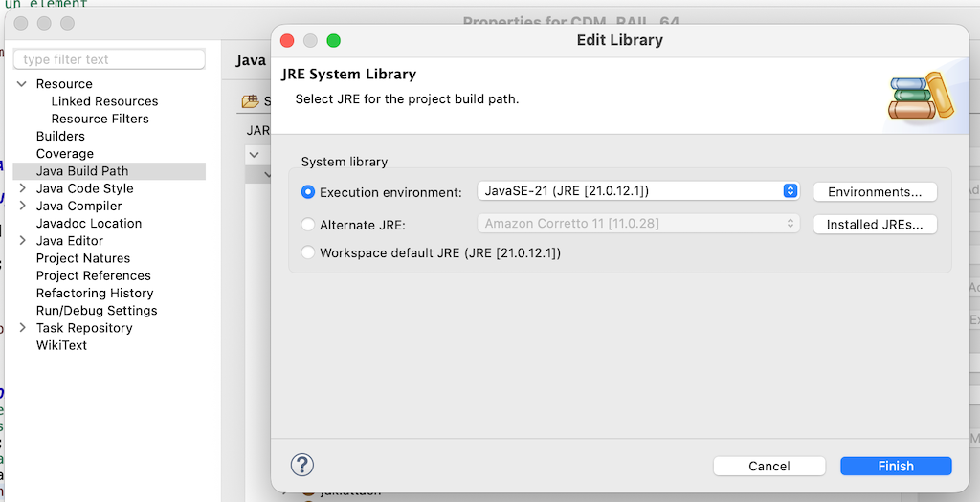Expand the Task Repository node
The image size is (980, 502).
23,327
